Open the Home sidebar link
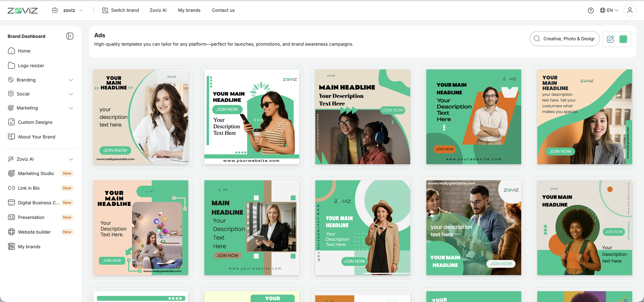Screen dimensions: 644x302 (24, 51)
